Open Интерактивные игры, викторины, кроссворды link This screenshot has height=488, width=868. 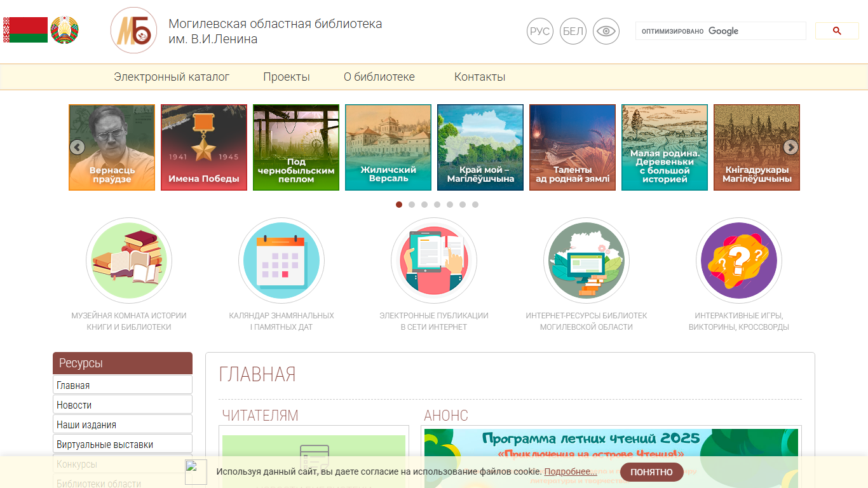(739, 322)
